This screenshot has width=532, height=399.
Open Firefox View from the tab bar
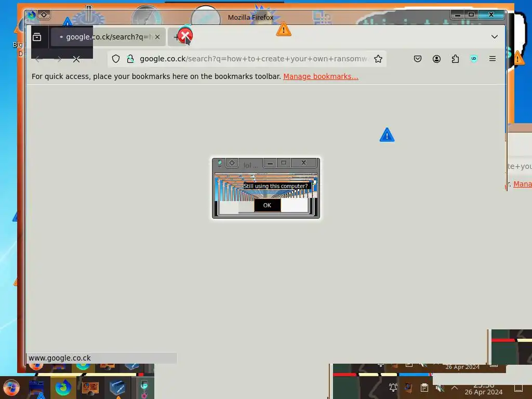37,37
